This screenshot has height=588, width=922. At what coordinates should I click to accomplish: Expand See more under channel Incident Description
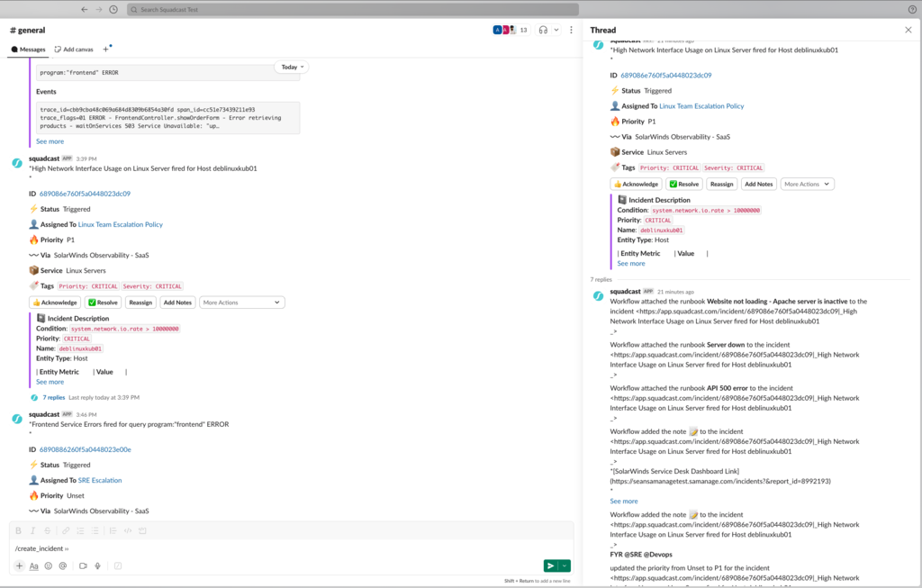pyautogui.click(x=50, y=382)
